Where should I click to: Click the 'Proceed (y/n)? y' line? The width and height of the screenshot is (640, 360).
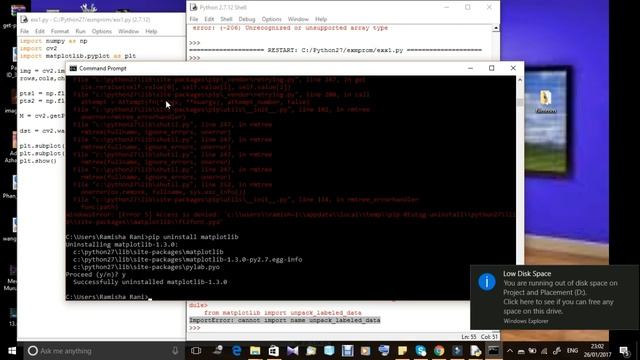pos(96,275)
